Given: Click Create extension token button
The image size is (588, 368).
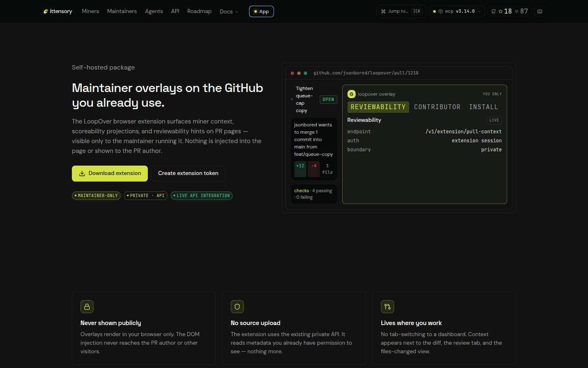Looking at the screenshot, I should click(188, 173).
